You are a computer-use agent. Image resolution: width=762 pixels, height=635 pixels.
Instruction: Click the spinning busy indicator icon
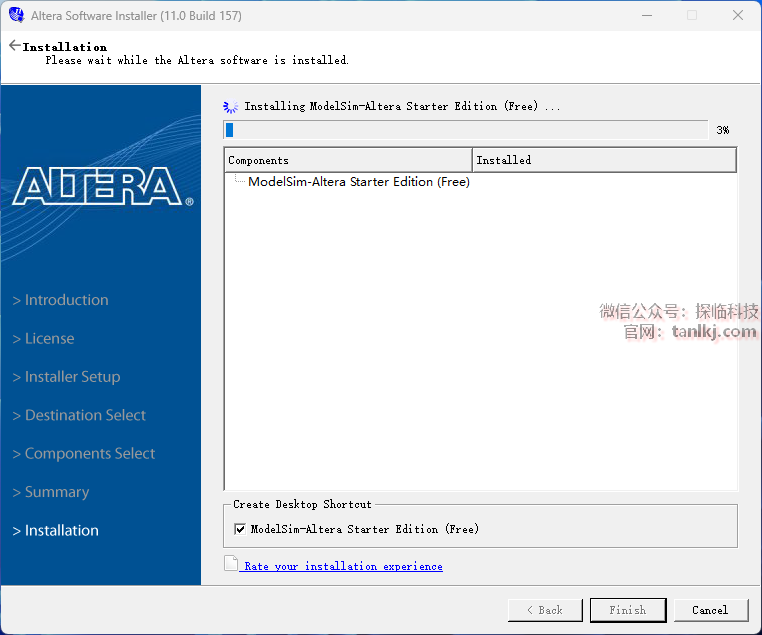tap(230, 106)
